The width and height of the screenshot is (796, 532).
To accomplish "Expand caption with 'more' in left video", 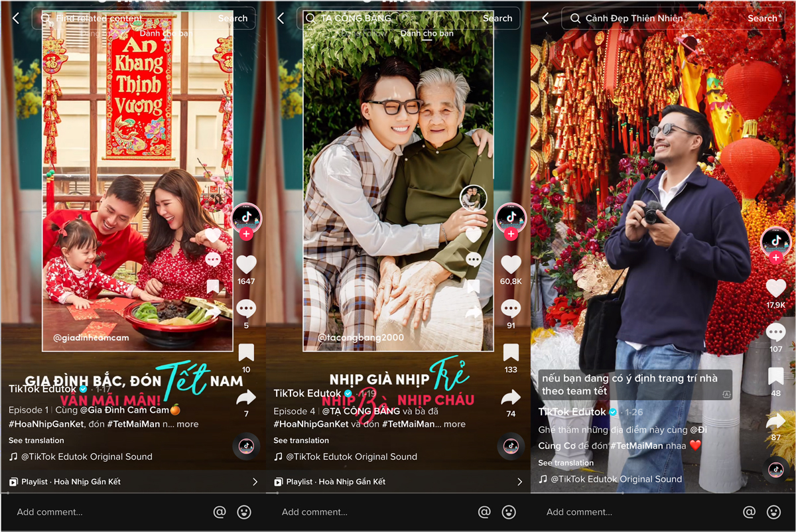I will pos(188,425).
